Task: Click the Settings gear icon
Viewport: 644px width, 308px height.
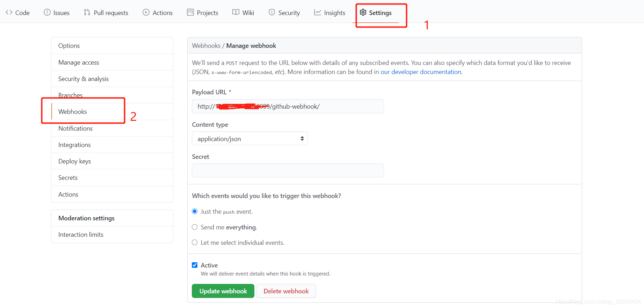Action: (363, 13)
